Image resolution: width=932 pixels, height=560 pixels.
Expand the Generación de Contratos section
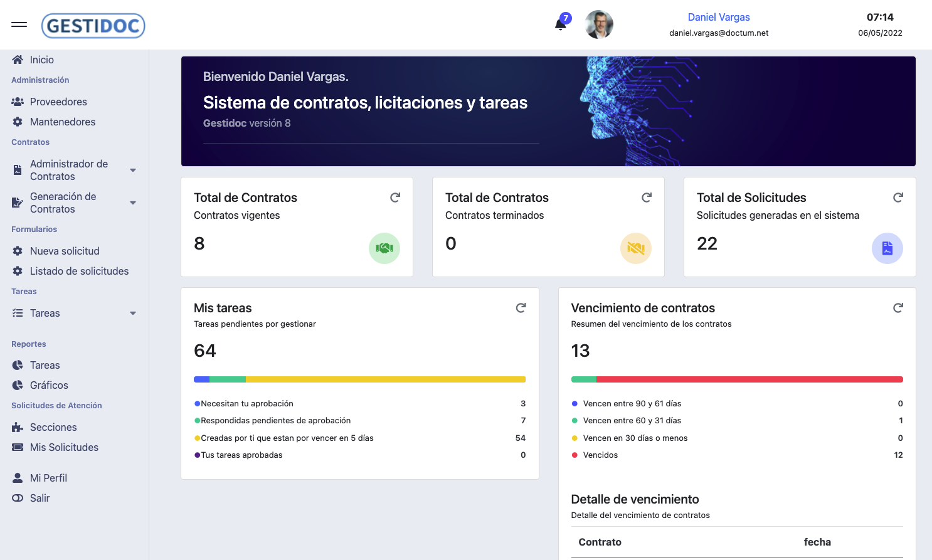(x=132, y=203)
